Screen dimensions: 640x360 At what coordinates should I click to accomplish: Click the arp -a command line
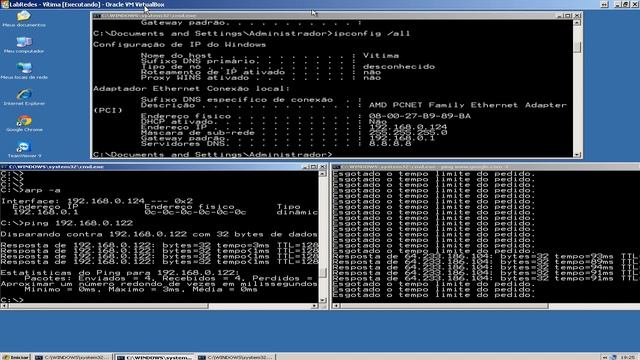pos(42,190)
